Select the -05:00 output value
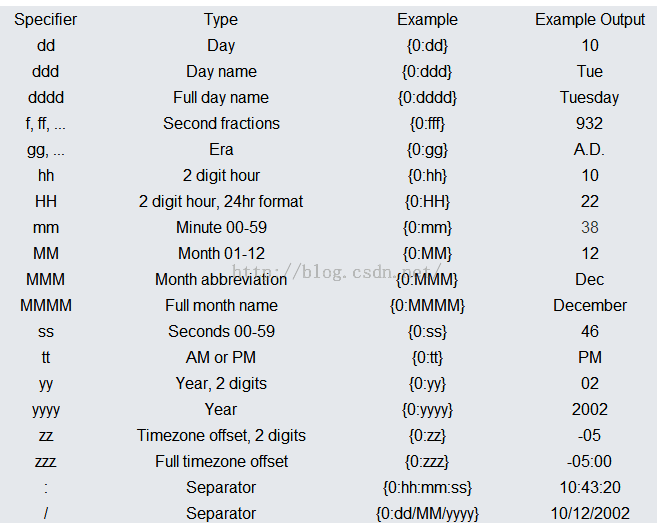Viewport: 657px width, 523px height. pyautogui.click(x=589, y=461)
